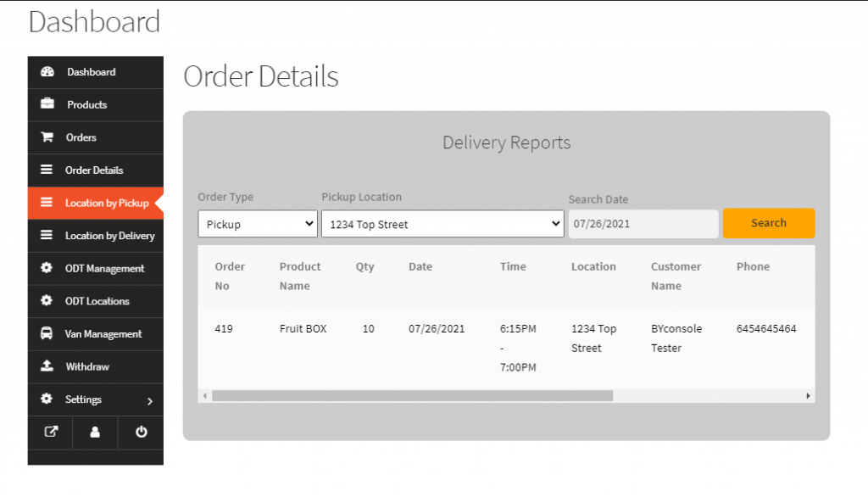Open Settings via the gear icon
Viewport: 868px width, 497px height.
click(x=47, y=399)
